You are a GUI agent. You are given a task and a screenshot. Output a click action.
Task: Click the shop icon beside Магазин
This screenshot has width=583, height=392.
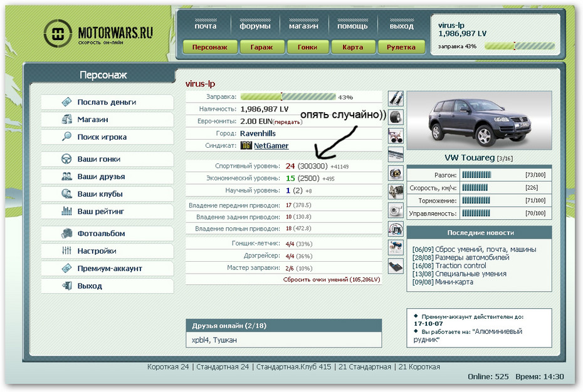tap(66, 119)
